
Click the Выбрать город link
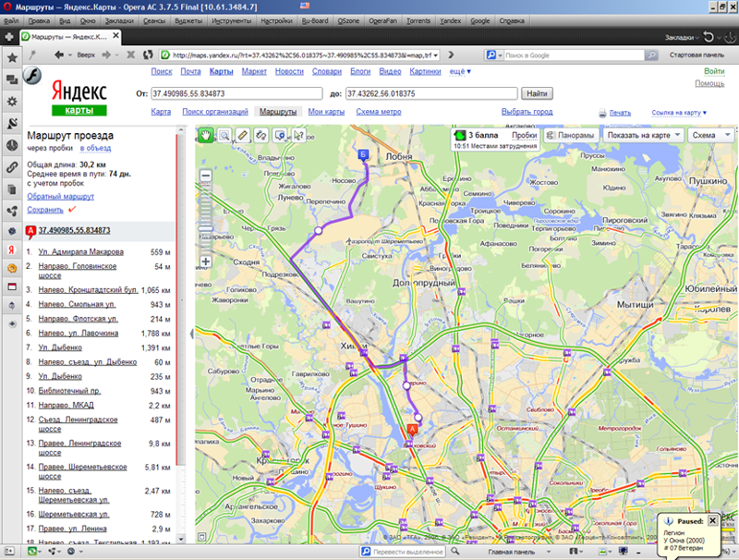coord(527,112)
